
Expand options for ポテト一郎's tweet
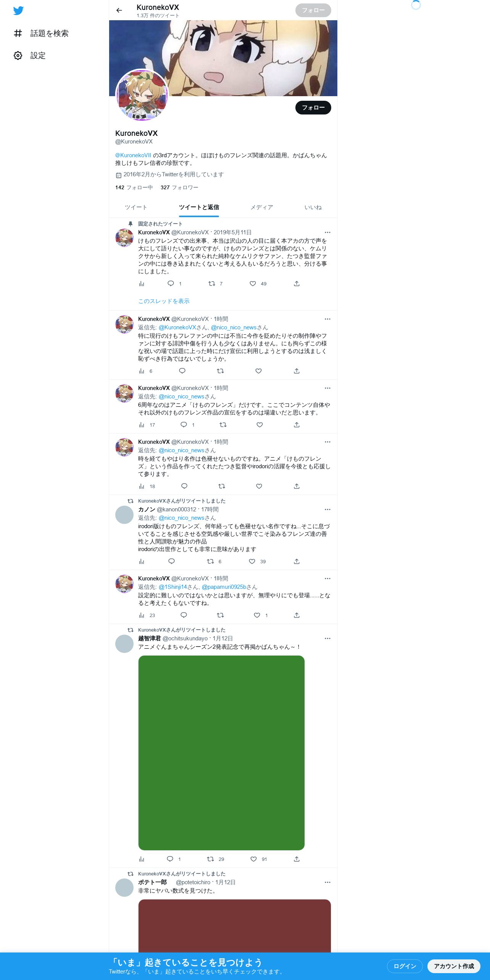[x=327, y=882]
